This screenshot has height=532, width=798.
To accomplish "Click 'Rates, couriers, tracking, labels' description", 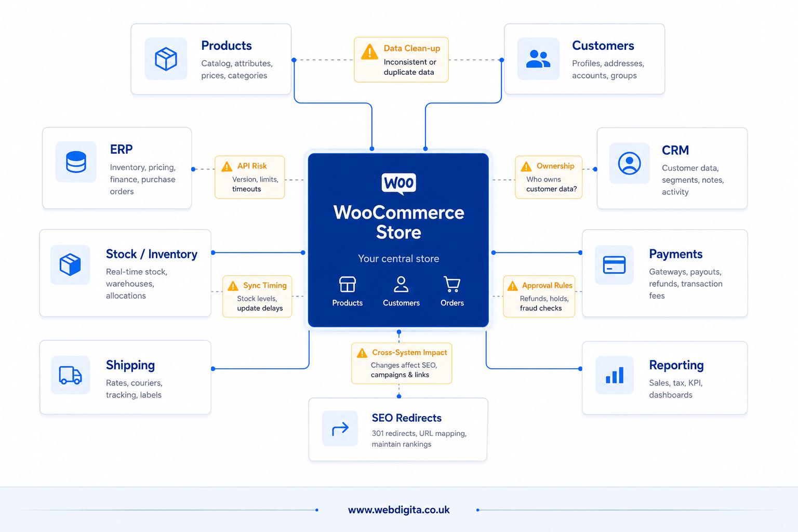I will coord(134,389).
